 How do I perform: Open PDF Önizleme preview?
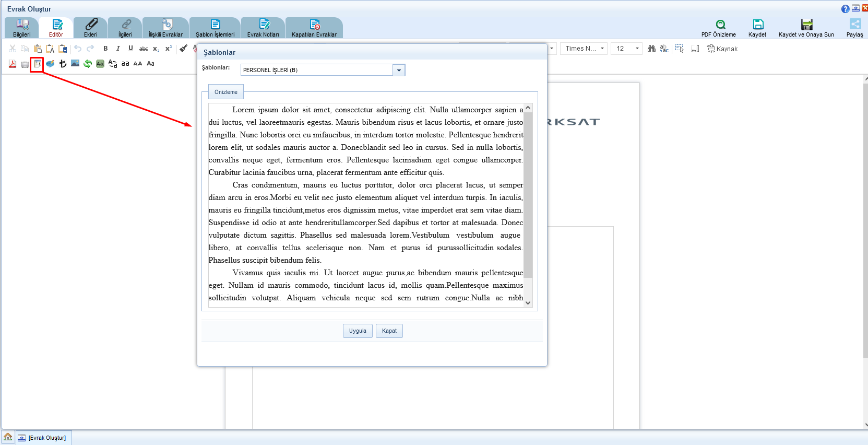pyautogui.click(x=719, y=28)
